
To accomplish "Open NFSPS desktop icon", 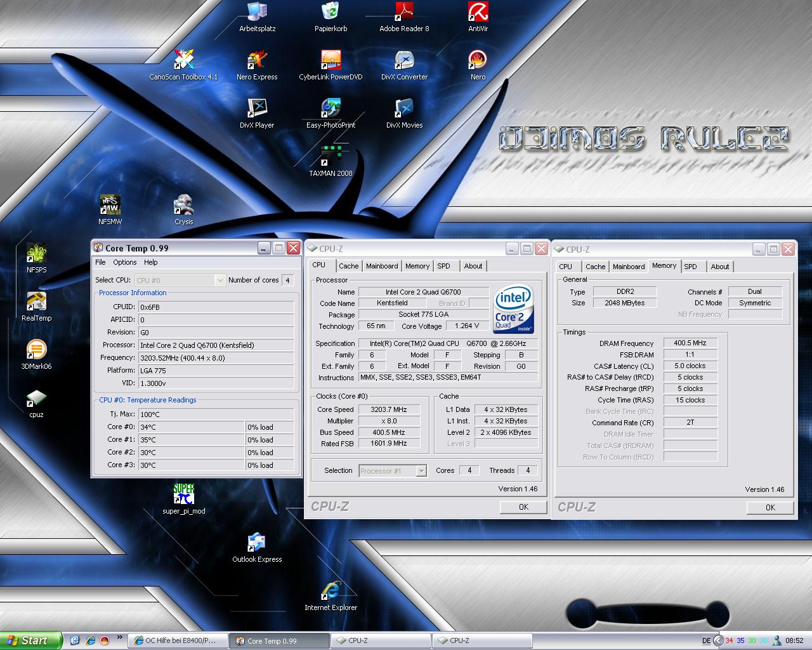I will pyautogui.click(x=36, y=258).
